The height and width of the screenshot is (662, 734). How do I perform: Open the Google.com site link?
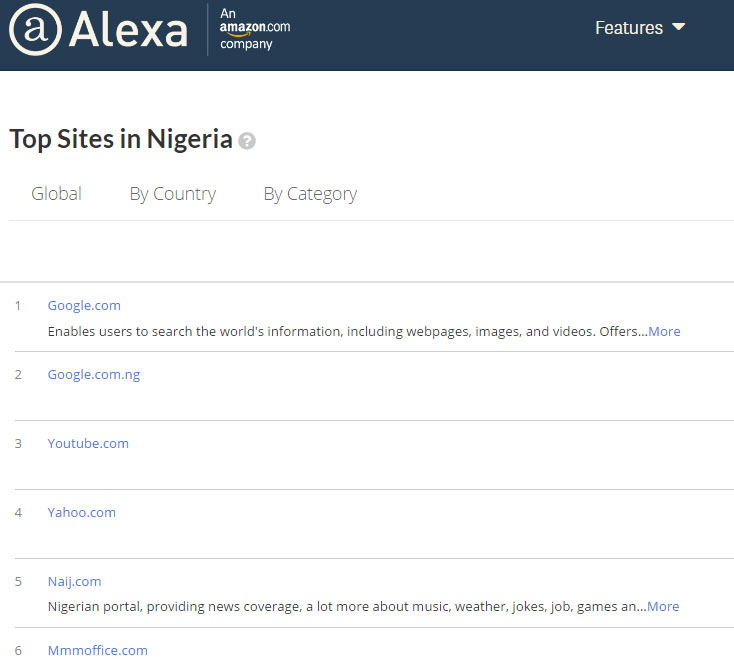coord(84,306)
